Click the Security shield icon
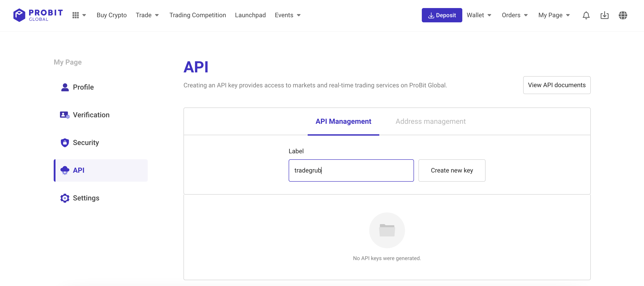The image size is (644, 286). (65, 143)
